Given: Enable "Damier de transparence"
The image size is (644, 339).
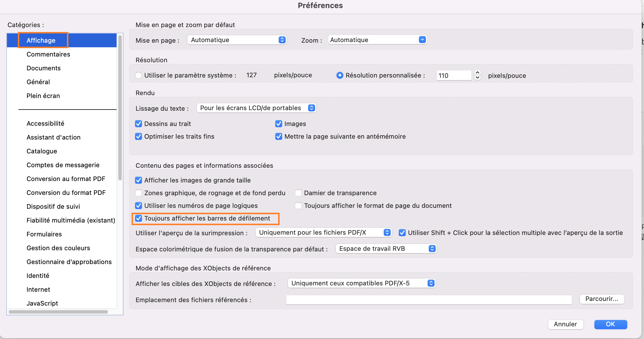Looking at the screenshot, I should click(298, 193).
